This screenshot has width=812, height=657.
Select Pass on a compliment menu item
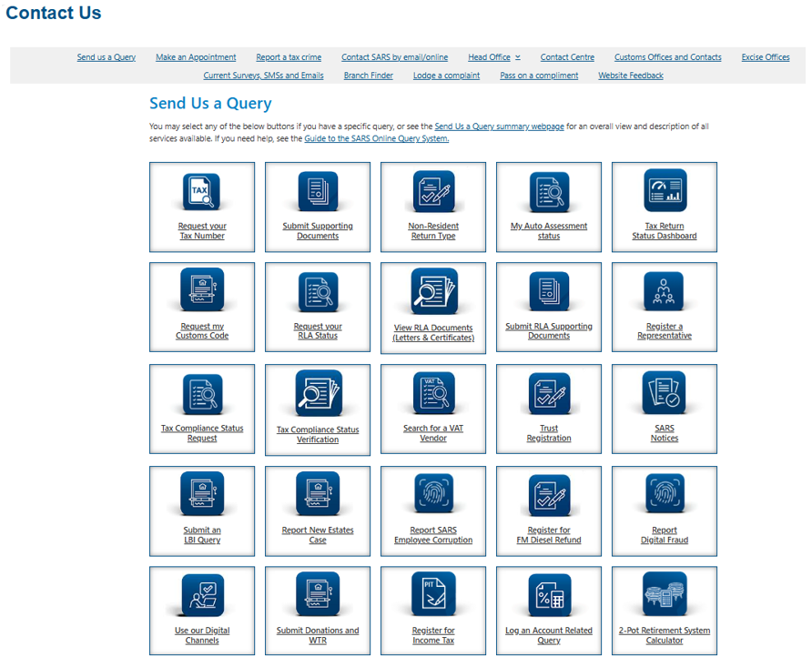pyautogui.click(x=539, y=76)
